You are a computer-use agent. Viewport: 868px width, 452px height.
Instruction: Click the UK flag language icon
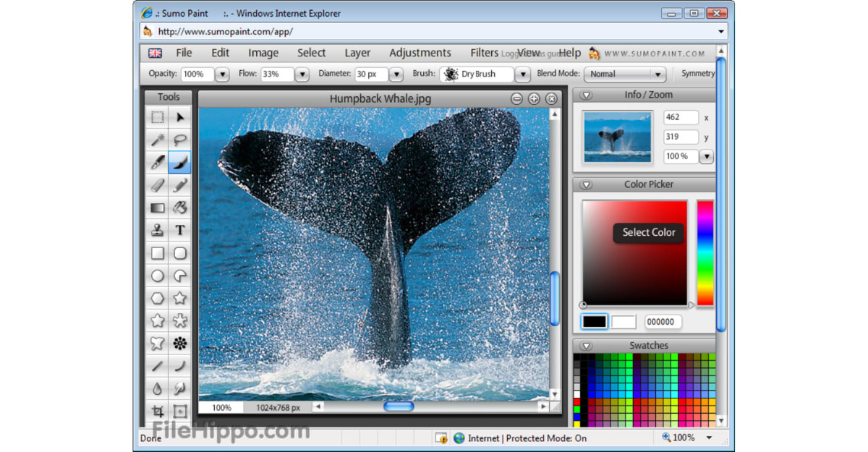pyautogui.click(x=155, y=53)
